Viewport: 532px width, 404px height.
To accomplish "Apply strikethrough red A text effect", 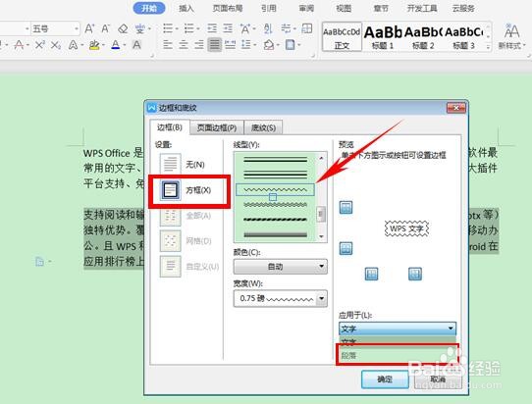I will 19,45.
